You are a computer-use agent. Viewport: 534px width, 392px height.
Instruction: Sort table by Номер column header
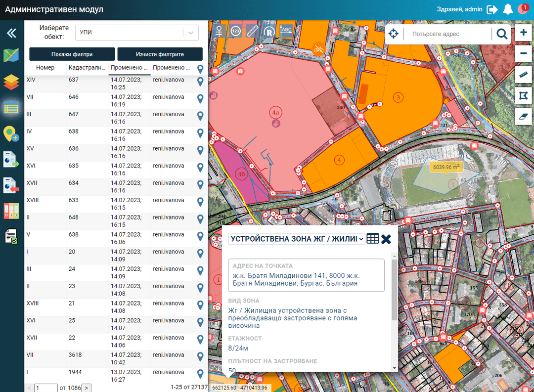point(45,68)
